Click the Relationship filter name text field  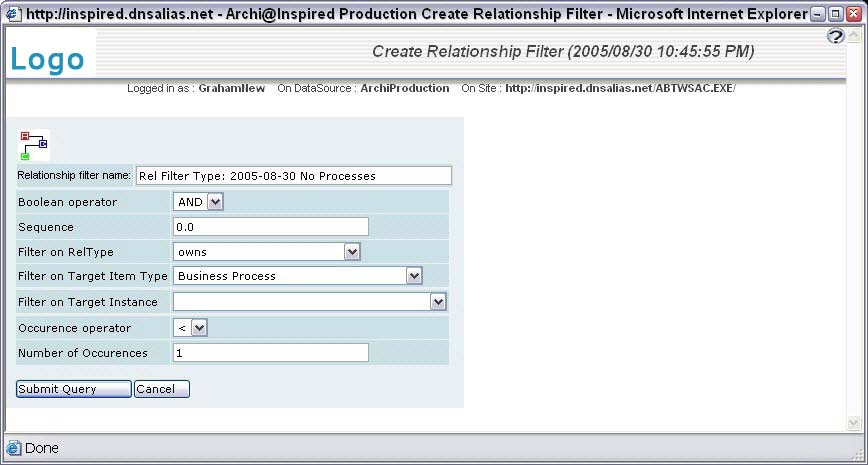[293, 176]
